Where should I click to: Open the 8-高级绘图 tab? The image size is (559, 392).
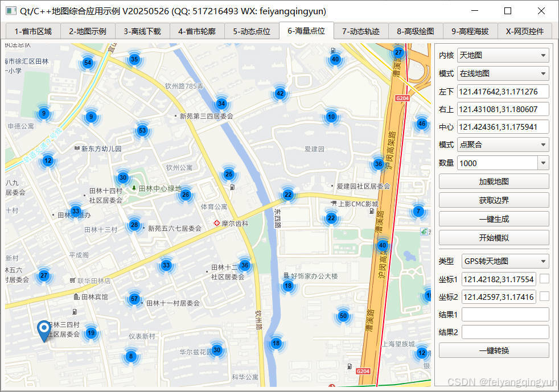click(416, 31)
